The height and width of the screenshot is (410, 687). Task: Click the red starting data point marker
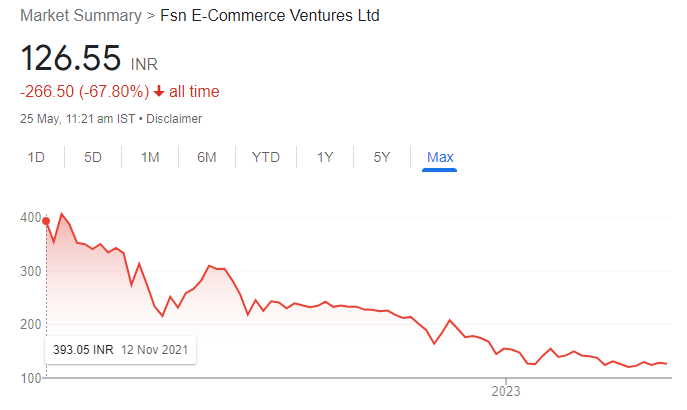[46, 221]
